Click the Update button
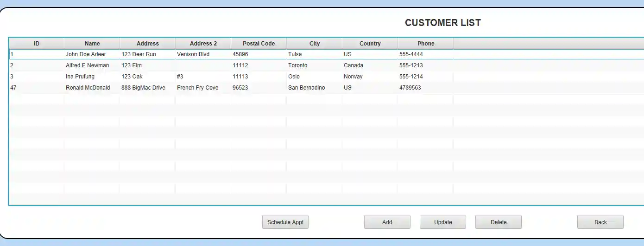The height and width of the screenshot is (246, 644). coord(443,222)
